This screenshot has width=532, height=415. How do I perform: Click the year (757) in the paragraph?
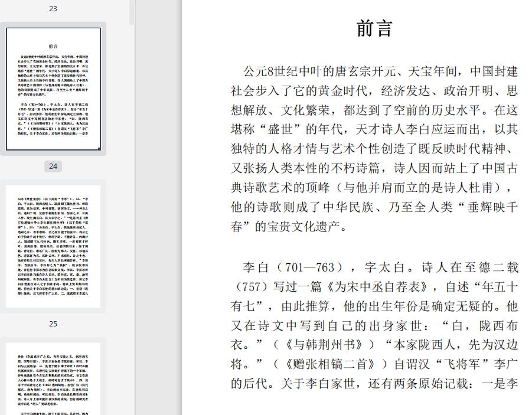pos(251,287)
